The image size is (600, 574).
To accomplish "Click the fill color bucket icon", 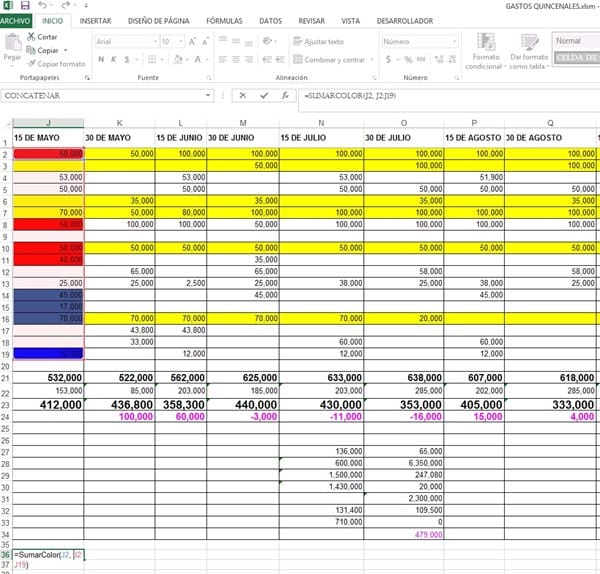I will coord(178,59).
